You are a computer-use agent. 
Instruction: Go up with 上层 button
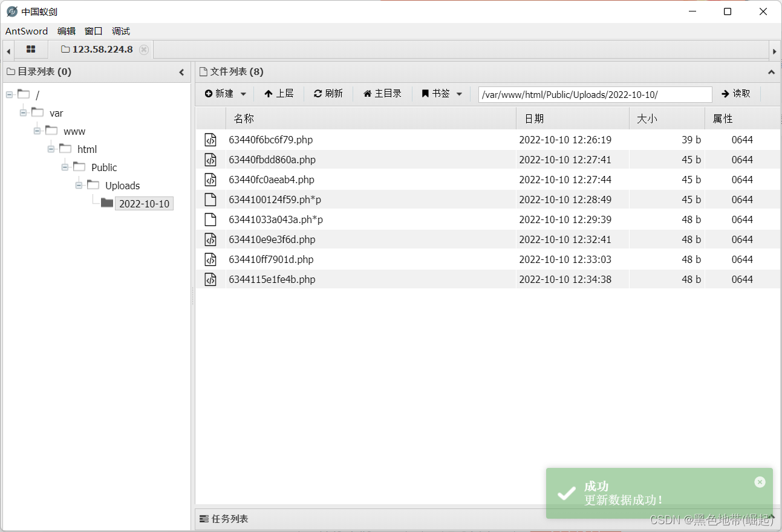click(x=279, y=94)
